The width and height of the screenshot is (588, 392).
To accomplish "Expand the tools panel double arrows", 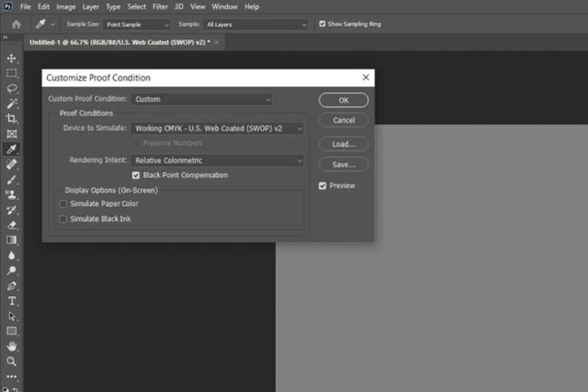I will (x=5, y=37).
